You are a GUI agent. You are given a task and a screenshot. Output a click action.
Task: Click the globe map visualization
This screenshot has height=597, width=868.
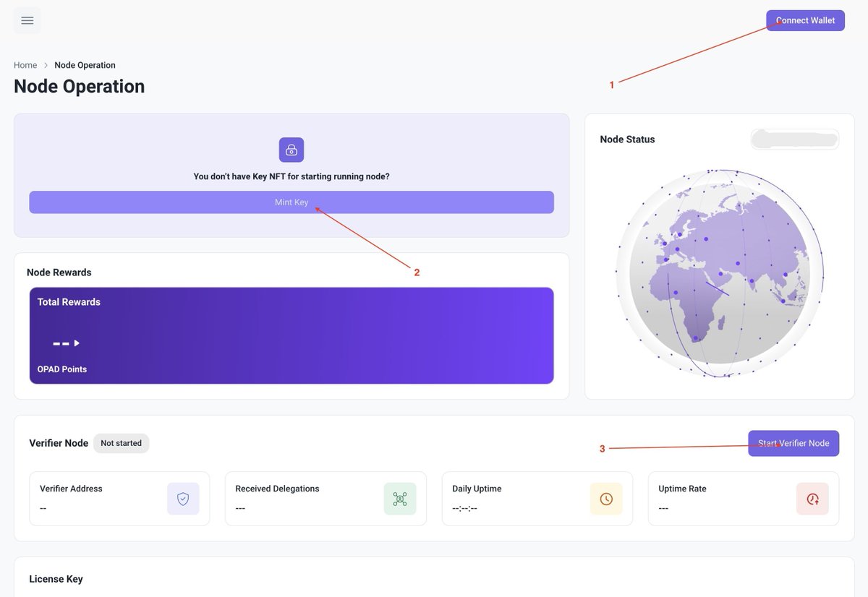(x=719, y=273)
